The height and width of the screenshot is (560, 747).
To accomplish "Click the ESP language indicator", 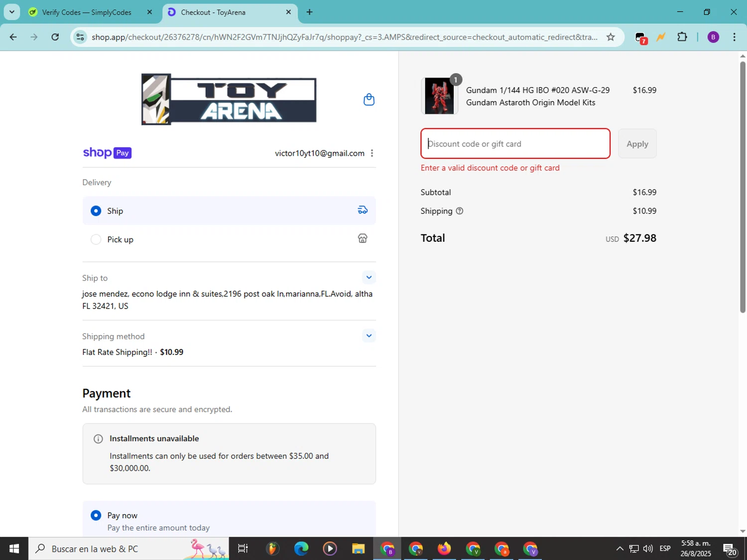I will [x=665, y=549].
